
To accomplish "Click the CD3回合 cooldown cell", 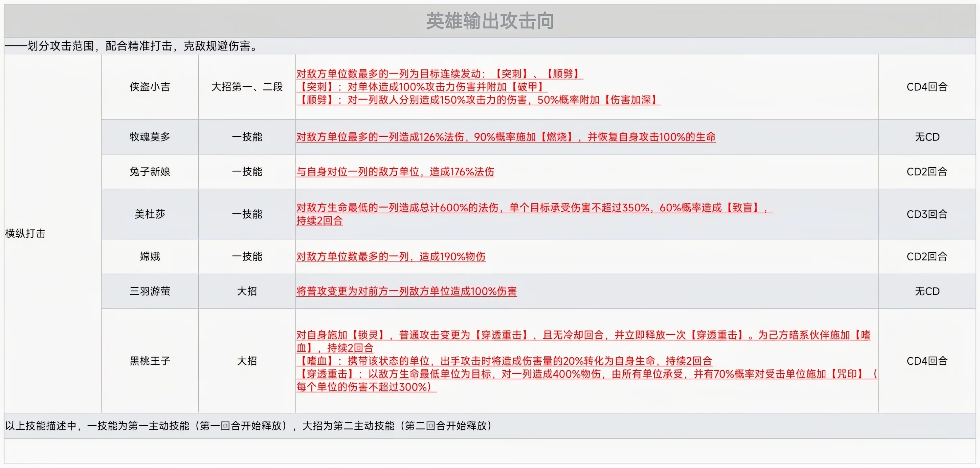I will click(x=927, y=214).
